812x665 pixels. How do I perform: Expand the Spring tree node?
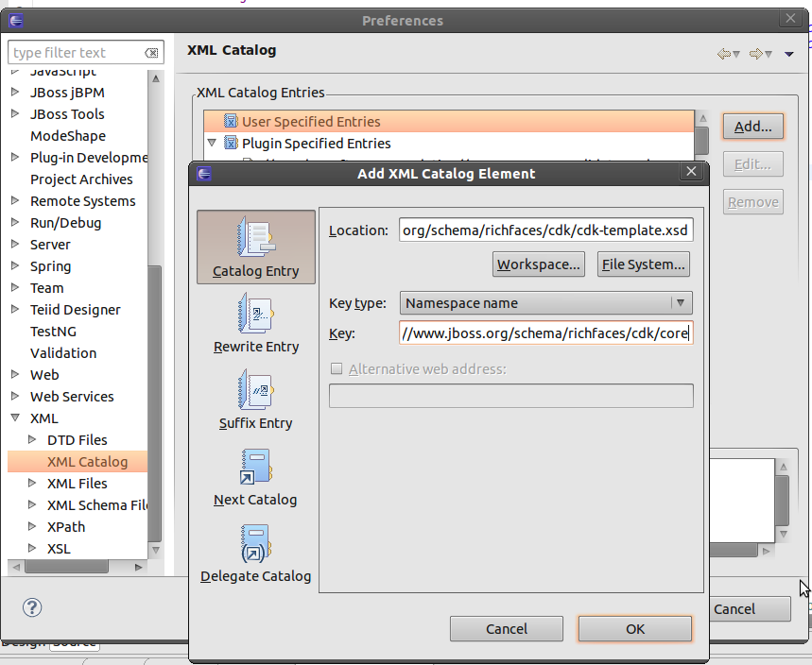[x=15, y=265]
